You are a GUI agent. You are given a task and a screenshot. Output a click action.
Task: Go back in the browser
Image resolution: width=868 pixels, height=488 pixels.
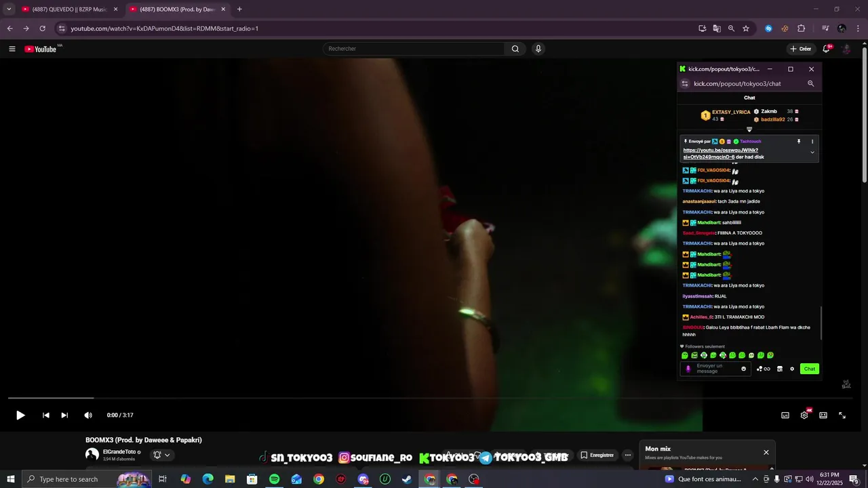tap(9, 28)
